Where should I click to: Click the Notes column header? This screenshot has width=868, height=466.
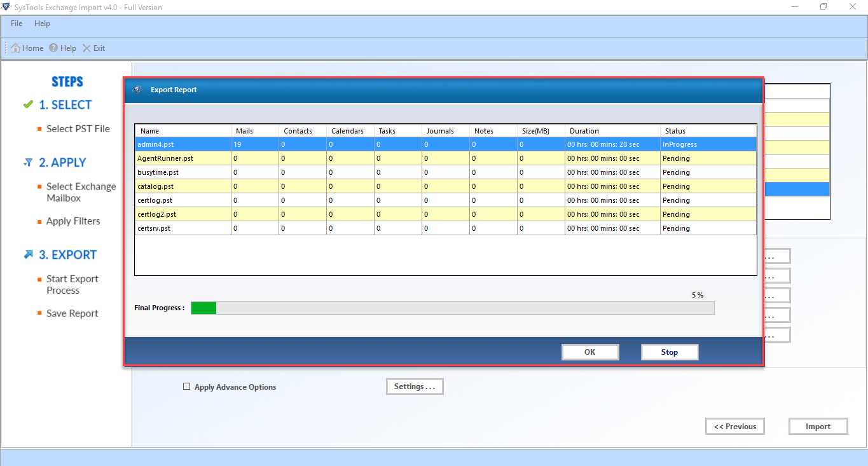pyautogui.click(x=493, y=131)
